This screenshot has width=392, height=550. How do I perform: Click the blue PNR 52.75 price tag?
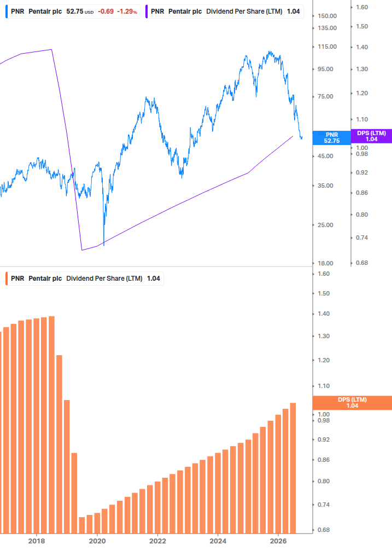click(331, 138)
